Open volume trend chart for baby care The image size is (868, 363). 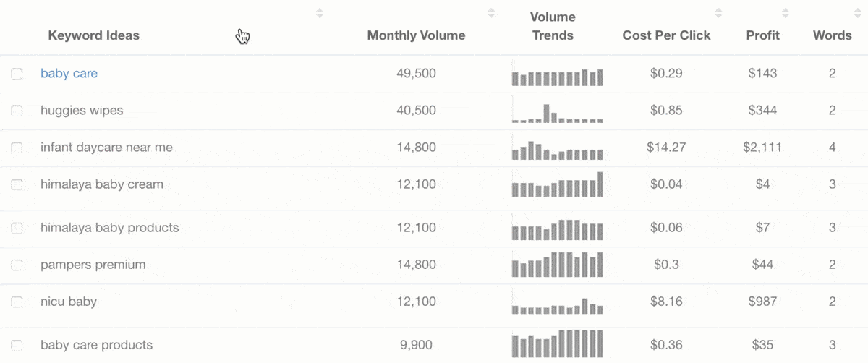pos(557,77)
